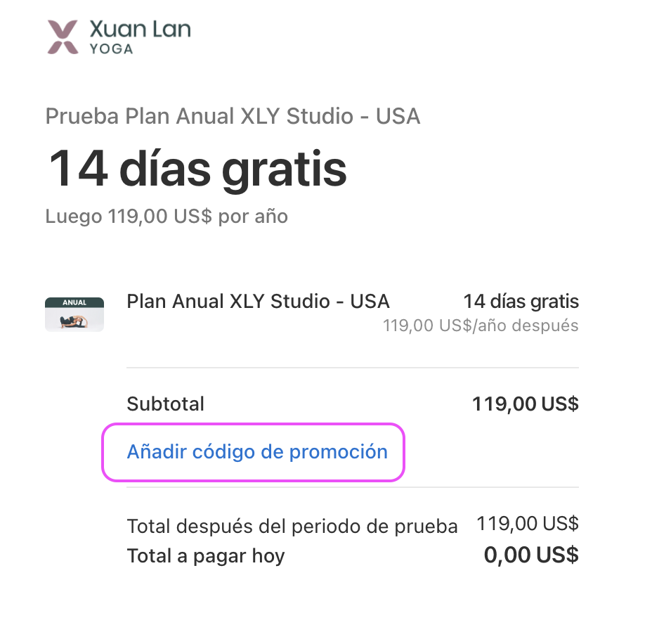Click the "ANUAL" banner on the plan thumbnail
This screenshot has height=644, width=652.
click(x=74, y=303)
